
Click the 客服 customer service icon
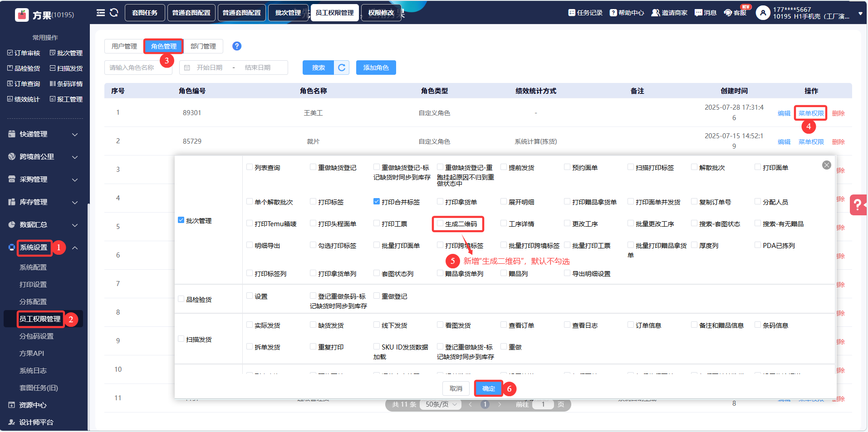[x=728, y=13]
